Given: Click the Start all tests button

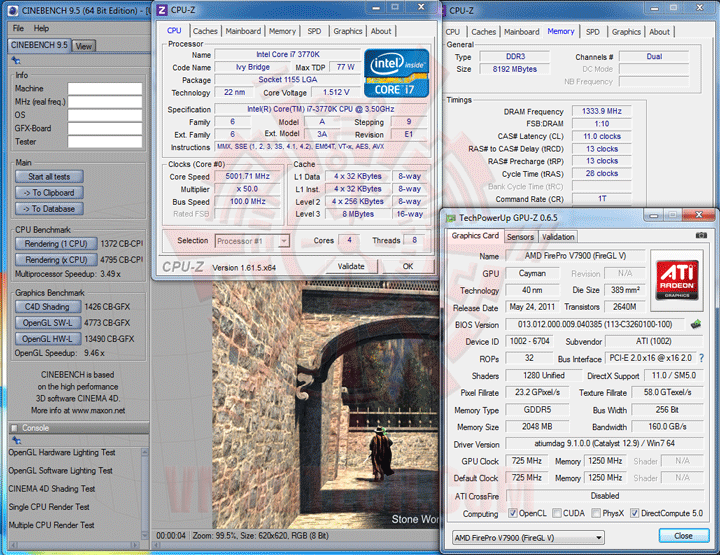Looking at the screenshot, I should coord(49,177).
